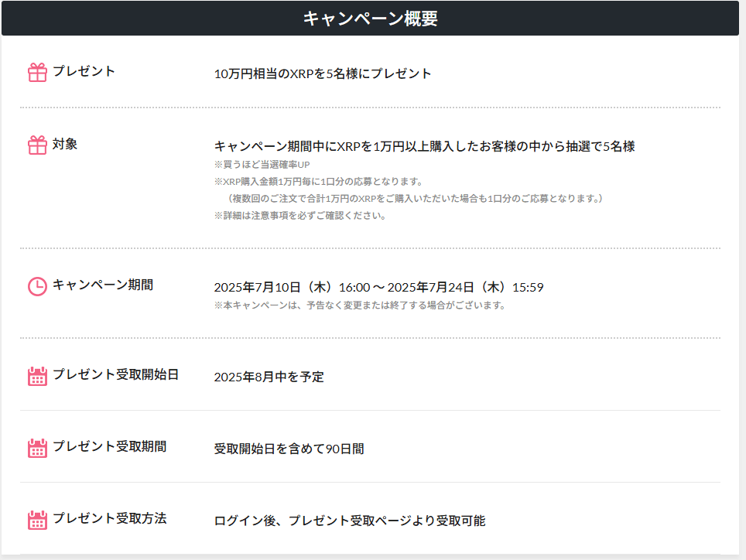Click the プレゼント受取方法 label text

coord(109,518)
